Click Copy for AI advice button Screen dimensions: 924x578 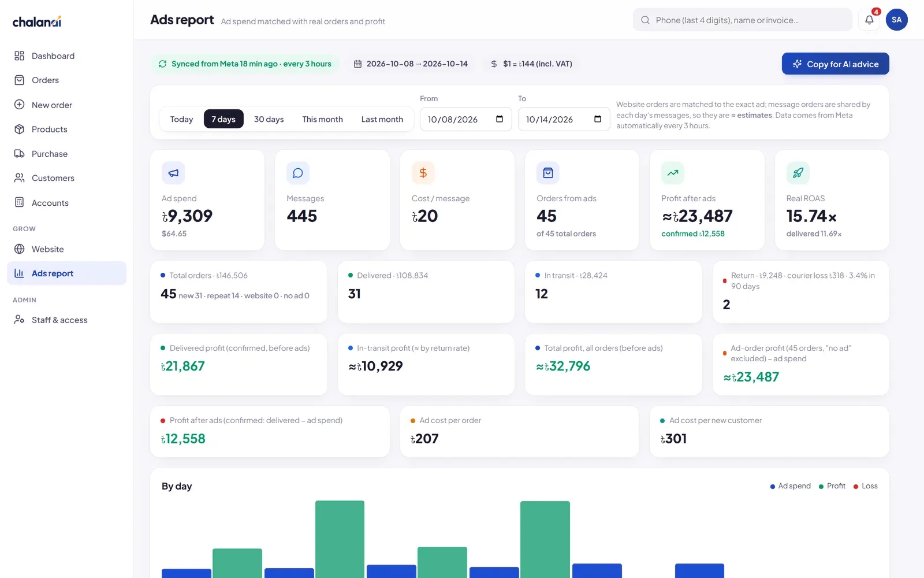pyautogui.click(x=835, y=64)
